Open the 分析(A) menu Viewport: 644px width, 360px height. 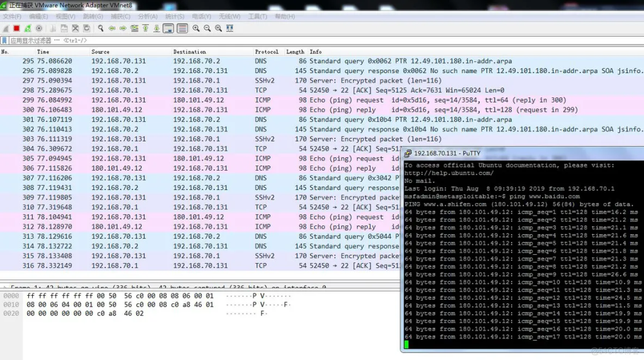[x=147, y=16]
